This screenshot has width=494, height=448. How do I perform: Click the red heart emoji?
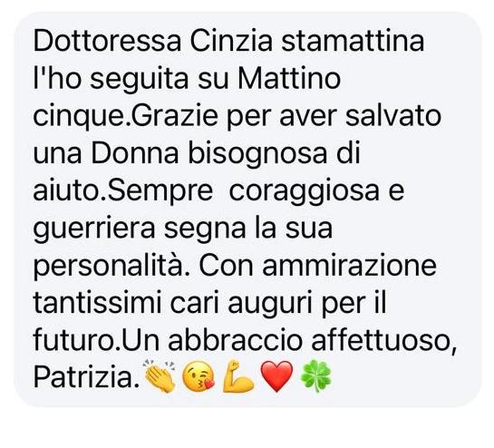[277, 376]
